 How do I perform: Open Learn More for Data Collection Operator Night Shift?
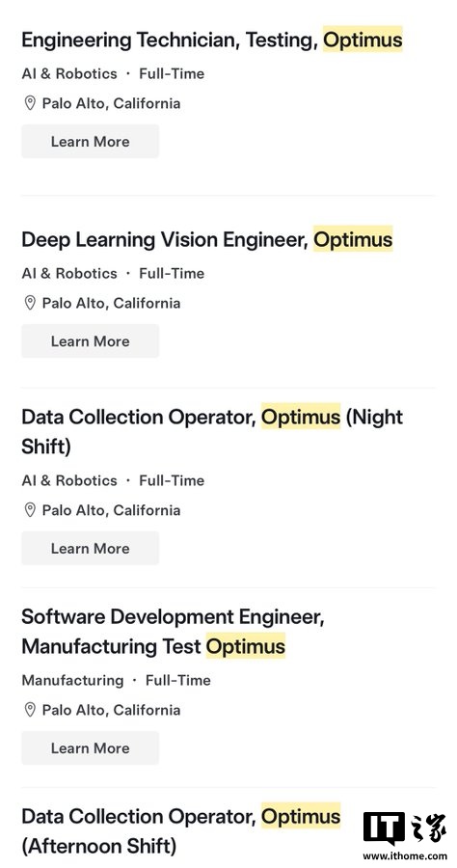tap(91, 549)
